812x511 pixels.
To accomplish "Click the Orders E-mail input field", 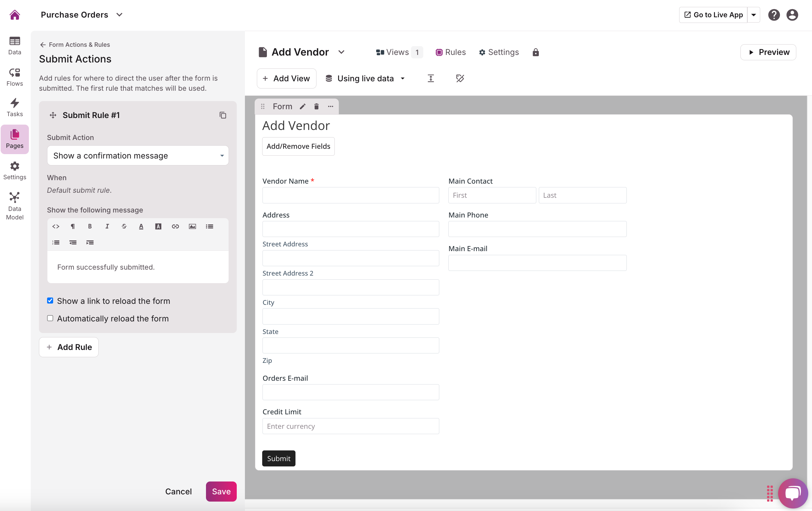I will point(351,392).
